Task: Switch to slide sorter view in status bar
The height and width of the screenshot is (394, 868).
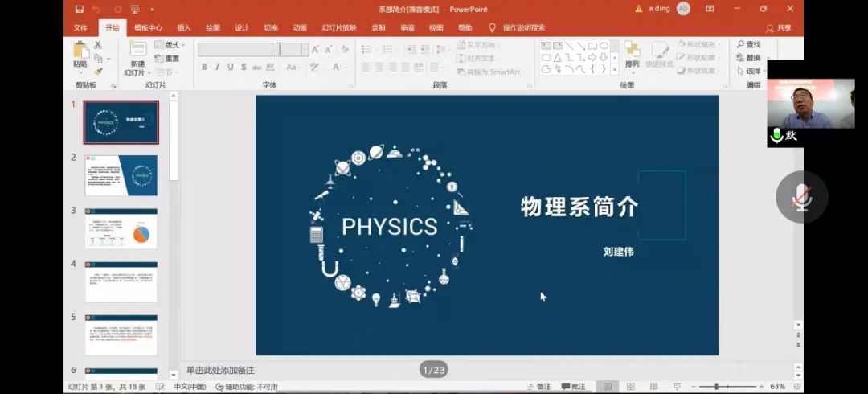Action: click(630, 387)
